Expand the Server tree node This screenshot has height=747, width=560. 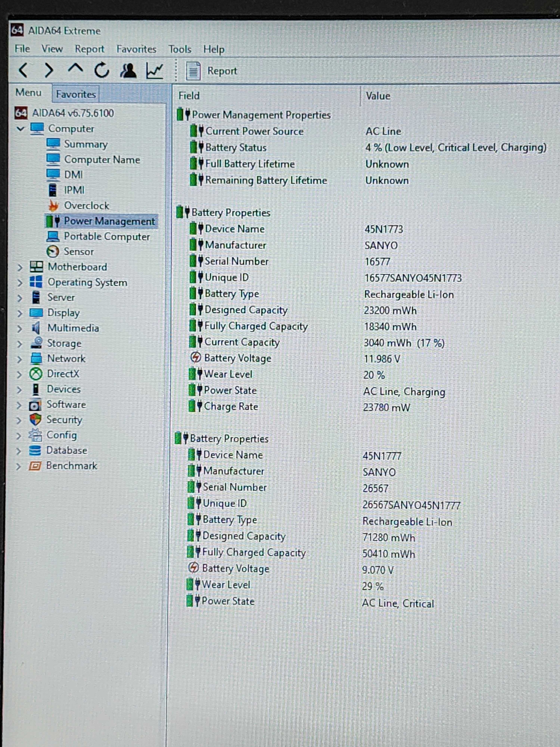20,298
